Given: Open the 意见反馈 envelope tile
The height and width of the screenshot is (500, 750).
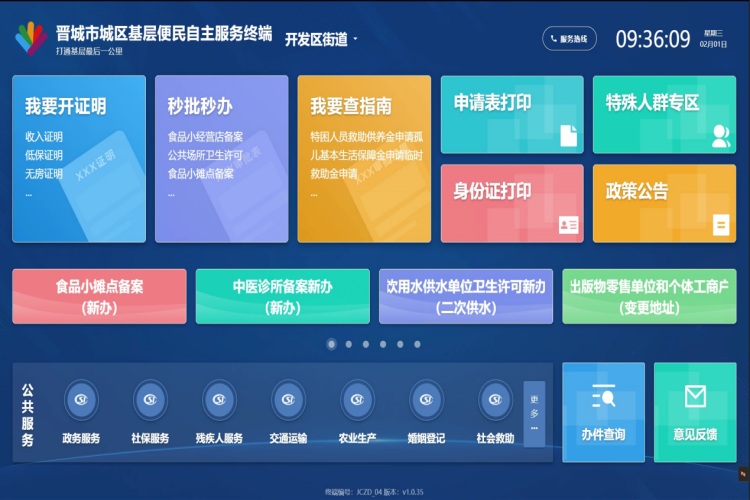Looking at the screenshot, I should pos(695,412).
